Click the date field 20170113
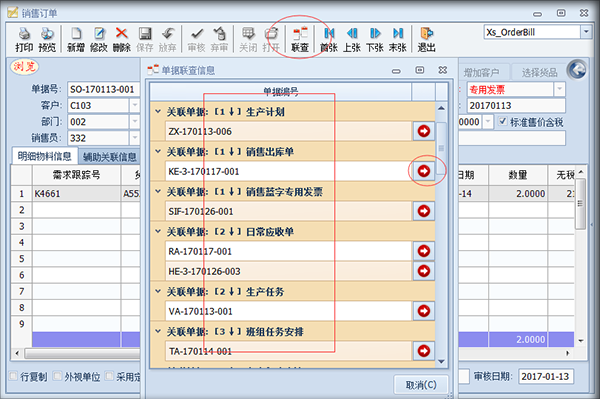Image resolution: width=600 pixels, height=399 pixels. 516,106
